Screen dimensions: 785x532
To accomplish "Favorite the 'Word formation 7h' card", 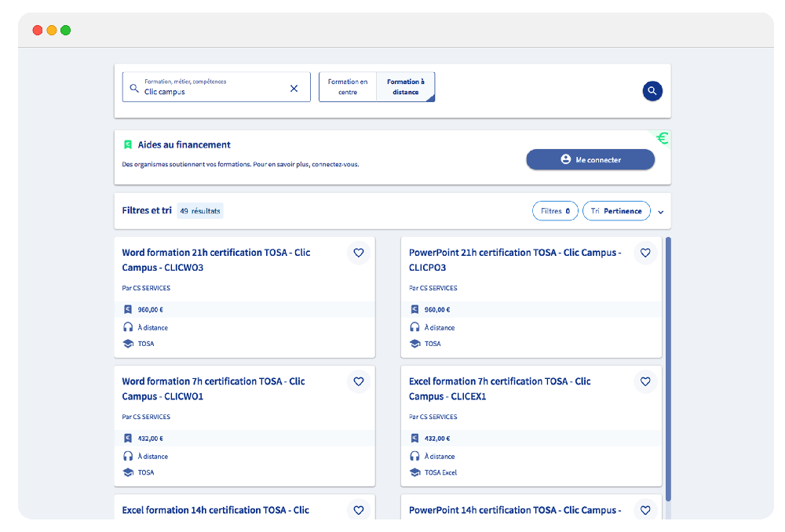I will tap(359, 381).
